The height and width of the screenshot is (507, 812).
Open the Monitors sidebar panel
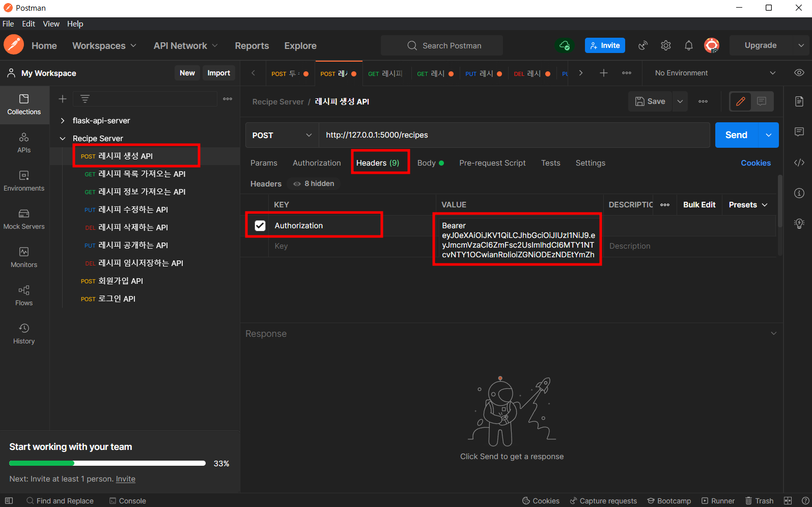point(24,257)
